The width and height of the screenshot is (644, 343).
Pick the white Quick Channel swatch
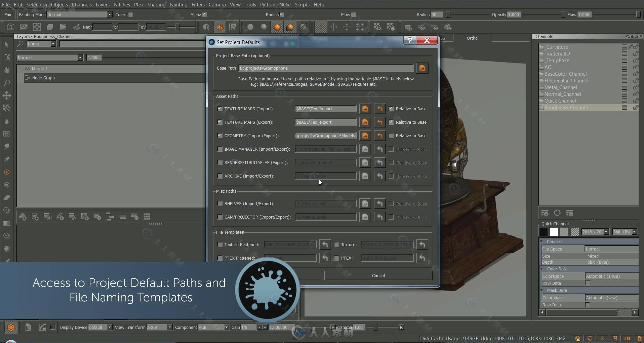tap(554, 232)
